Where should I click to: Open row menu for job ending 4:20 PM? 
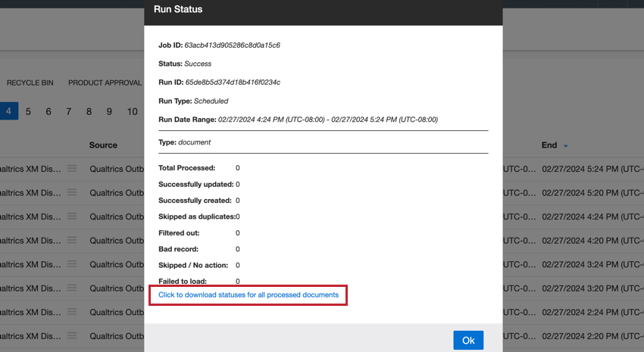pyautogui.click(x=72, y=241)
